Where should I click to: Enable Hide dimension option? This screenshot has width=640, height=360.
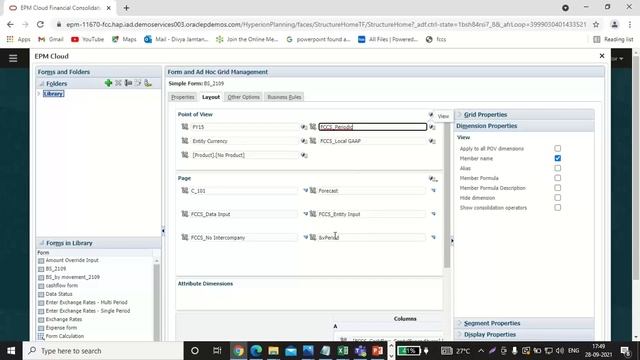click(558, 198)
